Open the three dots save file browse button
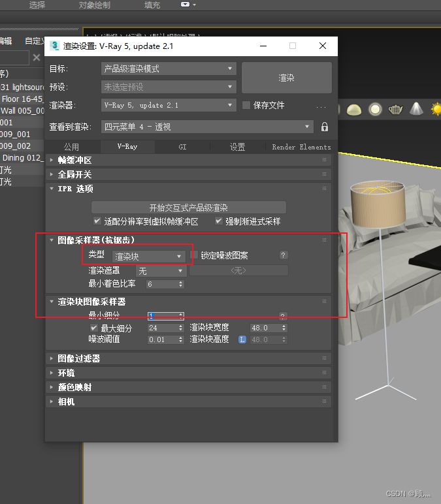 coord(321,106)
